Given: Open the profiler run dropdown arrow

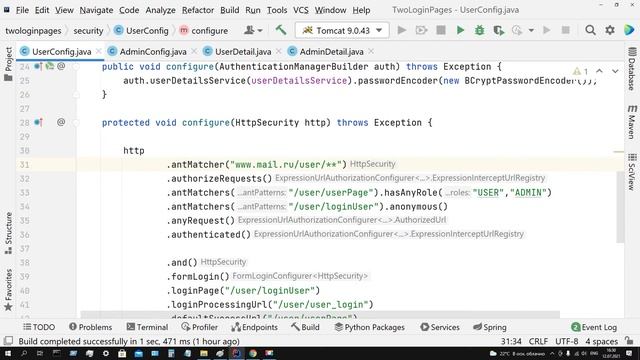Looking at the screenshot, I should coord(531,30).
